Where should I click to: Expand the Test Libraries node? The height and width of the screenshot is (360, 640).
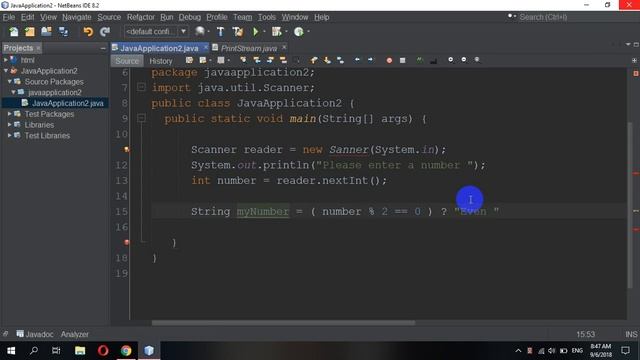9,135
